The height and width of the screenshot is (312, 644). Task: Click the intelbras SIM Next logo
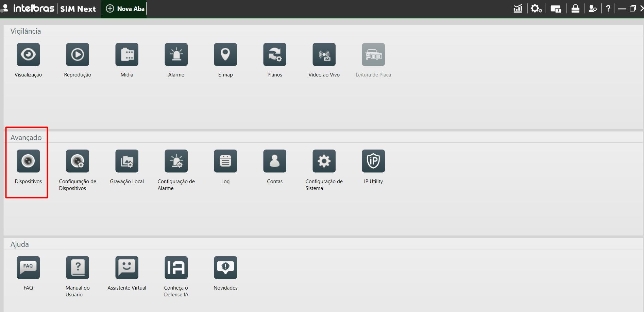point(54,8)
